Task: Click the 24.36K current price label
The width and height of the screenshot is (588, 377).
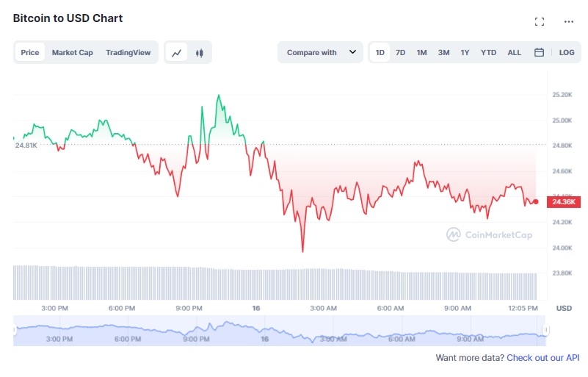Action: (564, 201)
